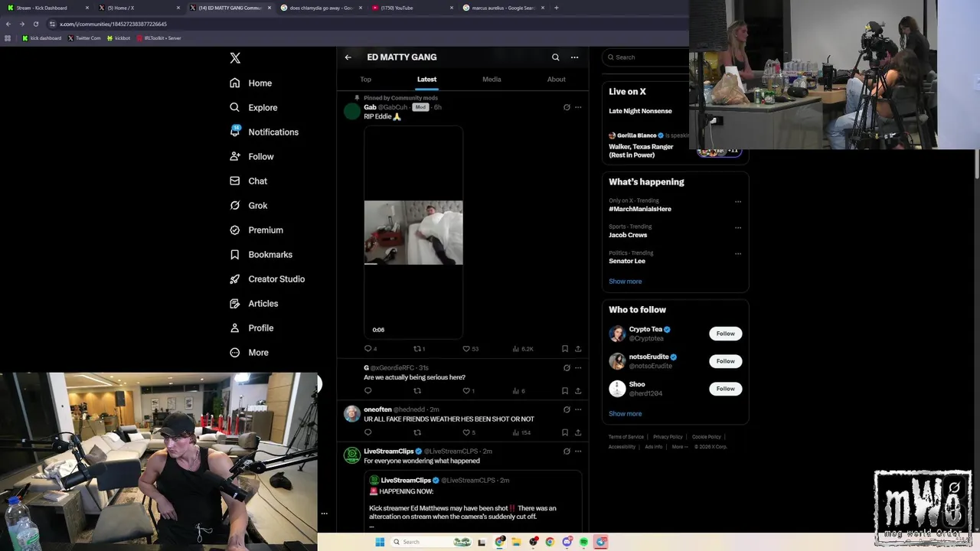The width and height of the screenshot is (980, 551).
Task: Open Premium in X sidebar
Action: tap(256, 230)
